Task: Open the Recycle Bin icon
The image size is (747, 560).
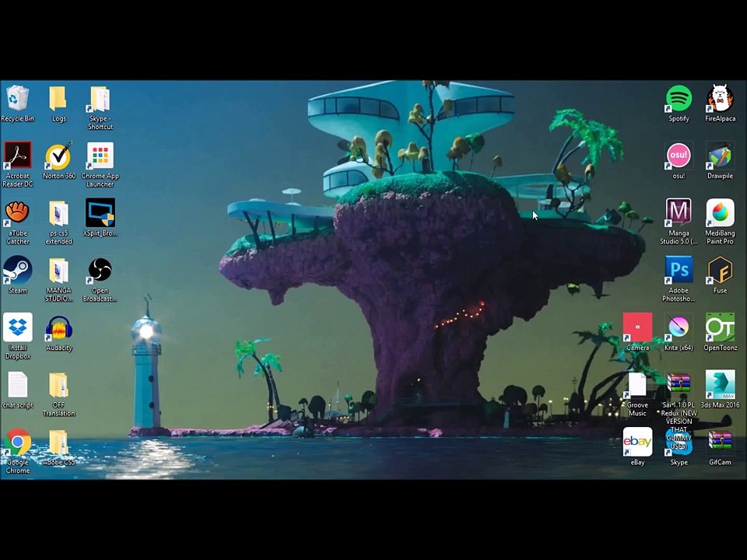Action: coord(18,98)
